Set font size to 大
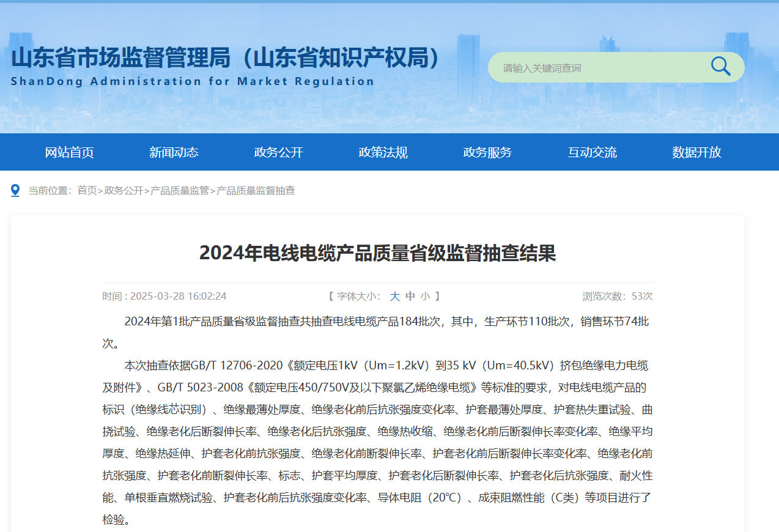Image resolution: width=779 pixels, height=532 pixels. 395,297
